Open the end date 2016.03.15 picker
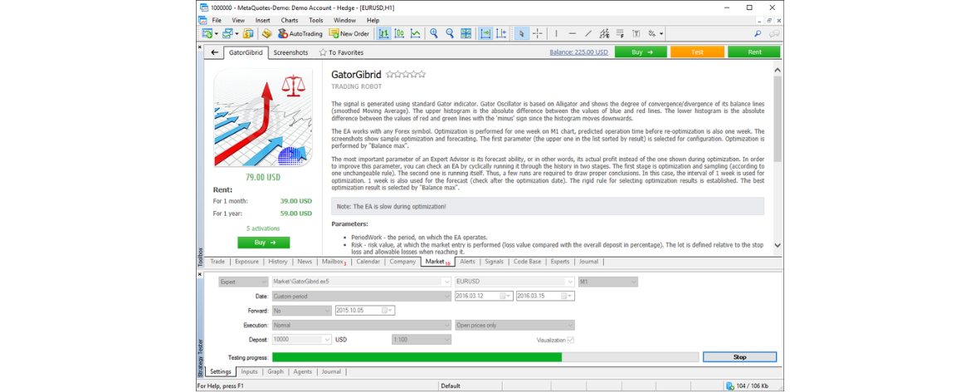 (546, 296)
